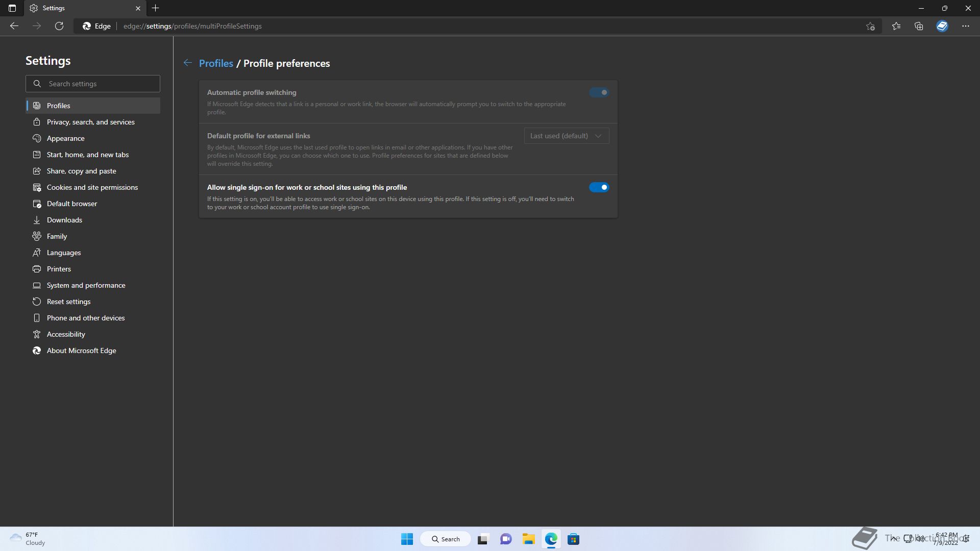Open Cookies and site permissions
Viewport: 980px width, 551px height.
tap(93, 187)
